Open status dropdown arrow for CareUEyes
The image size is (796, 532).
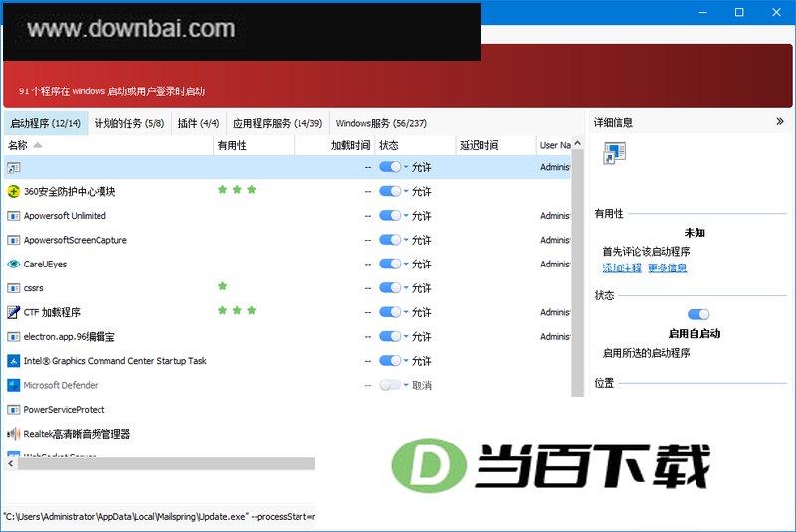(406, 264)
